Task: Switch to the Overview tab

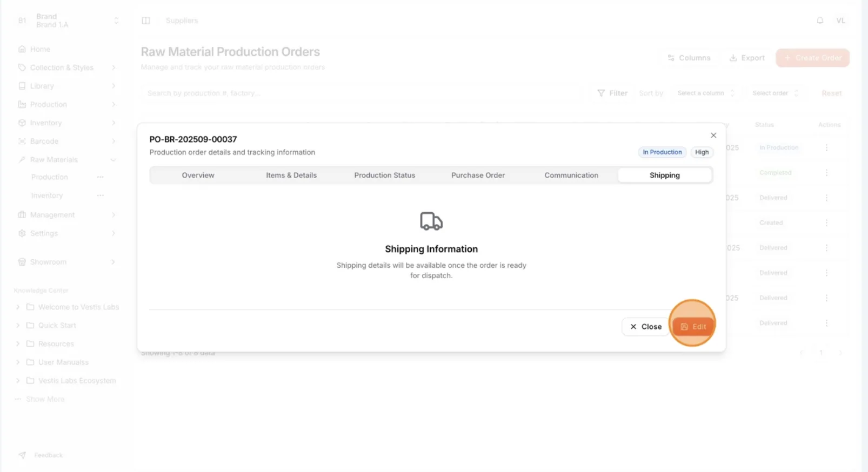Action: coord(198,175)
